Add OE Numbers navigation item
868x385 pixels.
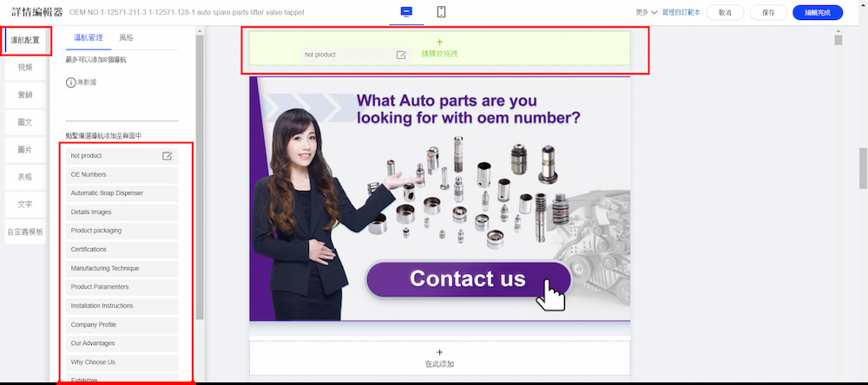(122, 174)
